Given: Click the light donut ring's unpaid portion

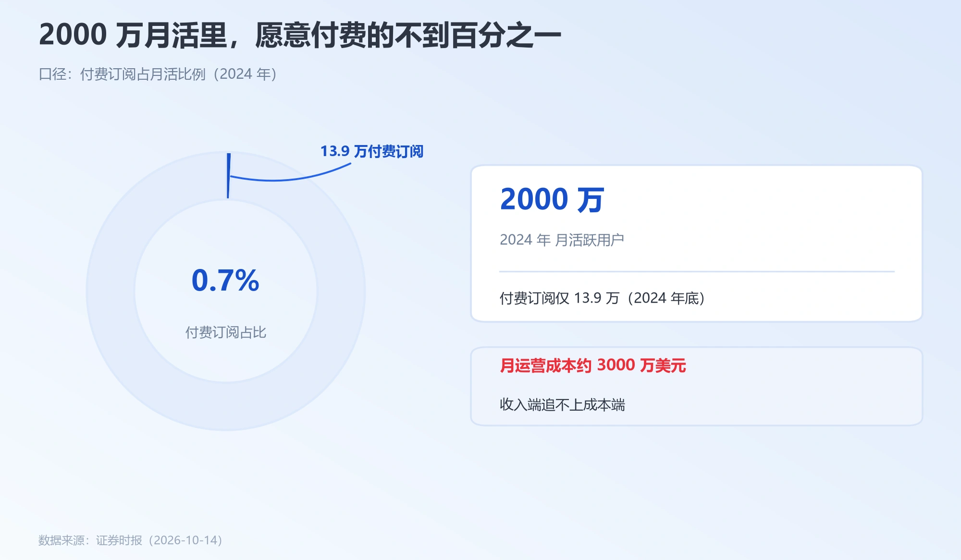Looking at the screenshot, I should click(x=226, y=406).
